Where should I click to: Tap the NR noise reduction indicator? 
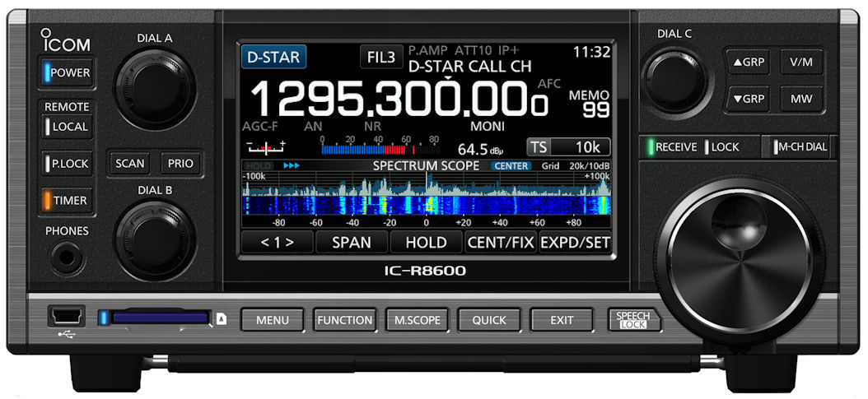click(372, 127)
